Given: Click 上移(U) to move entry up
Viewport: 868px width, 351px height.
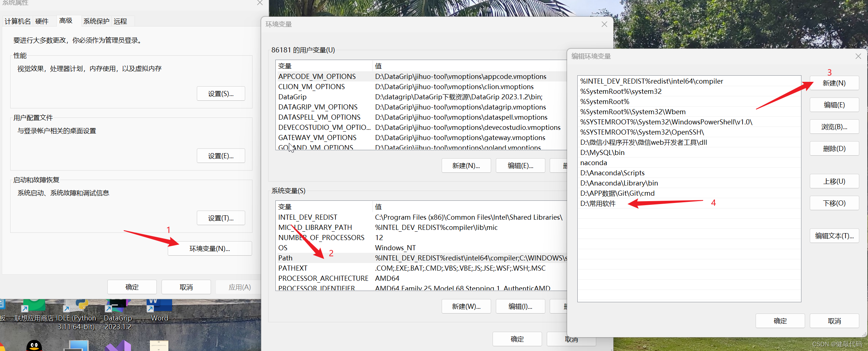Looking at the screenshot, I should (834, 181).
